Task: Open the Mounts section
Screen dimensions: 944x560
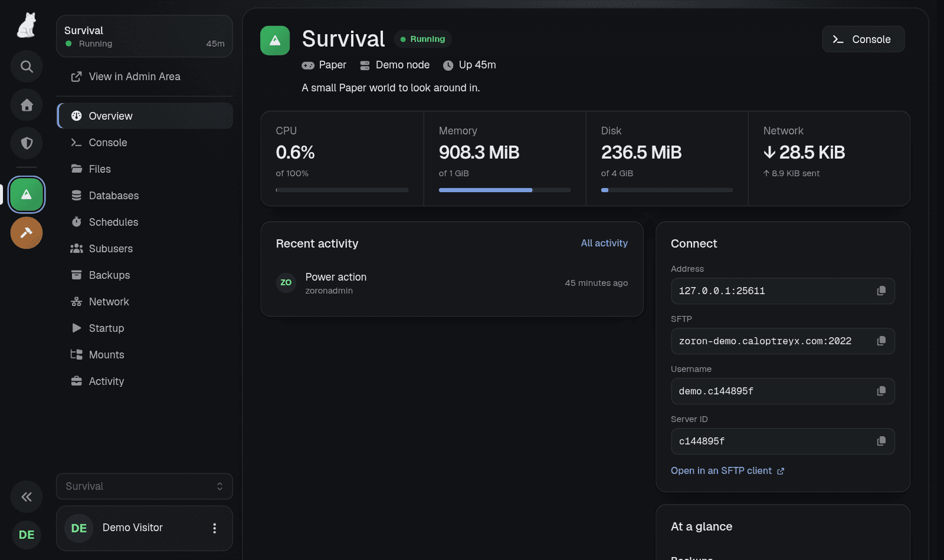Action: 145,355
